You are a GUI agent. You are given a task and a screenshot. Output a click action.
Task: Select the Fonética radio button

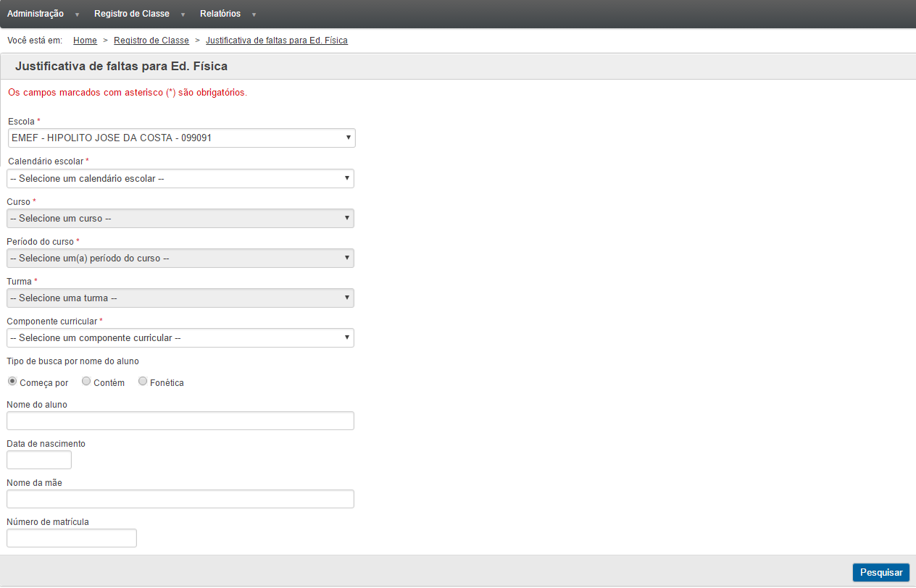coord(143,382)
